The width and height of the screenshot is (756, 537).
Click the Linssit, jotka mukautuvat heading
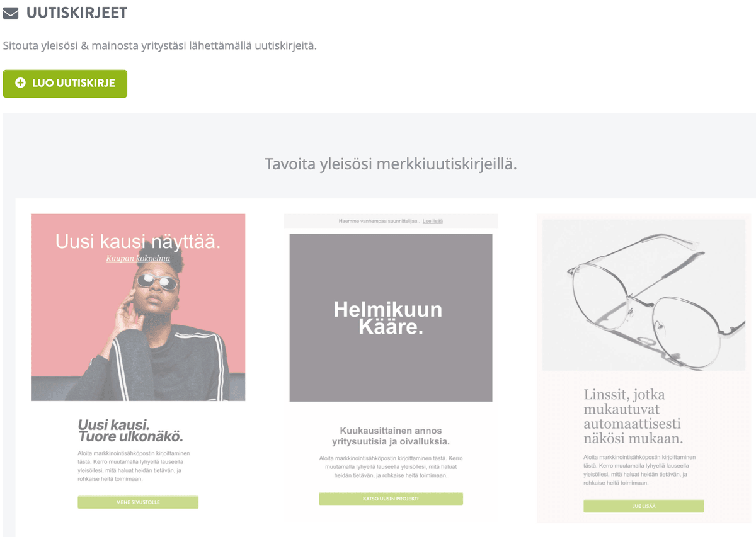point(633,417)
